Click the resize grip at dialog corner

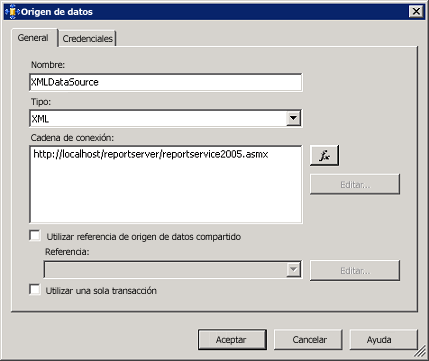tap(420, 352)
